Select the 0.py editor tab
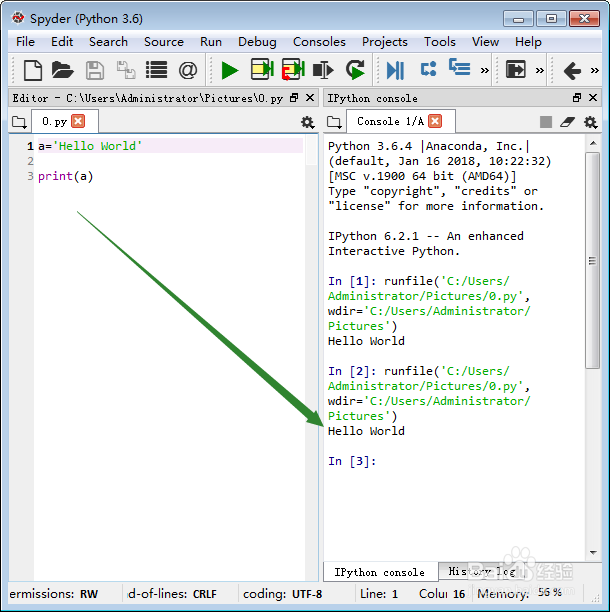 pyautogui.click(x=54, y=122)
